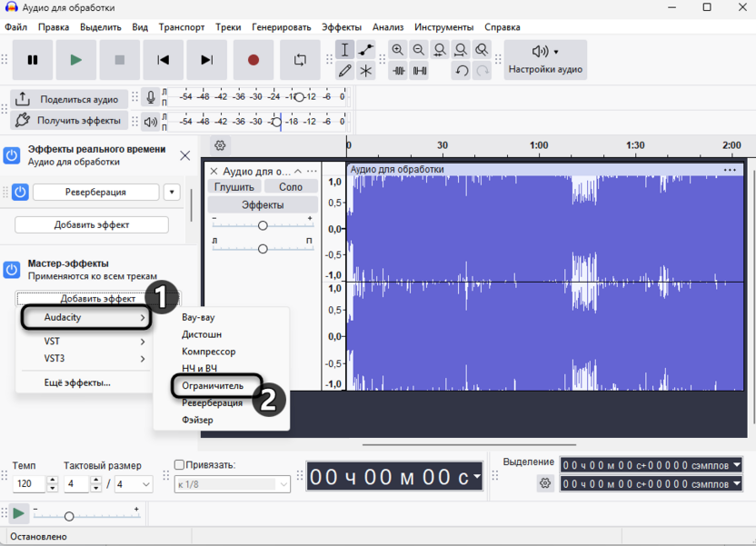Click the Play-at-speed green button
Viewport: 756px width, 546px height.
coord(18,513)
